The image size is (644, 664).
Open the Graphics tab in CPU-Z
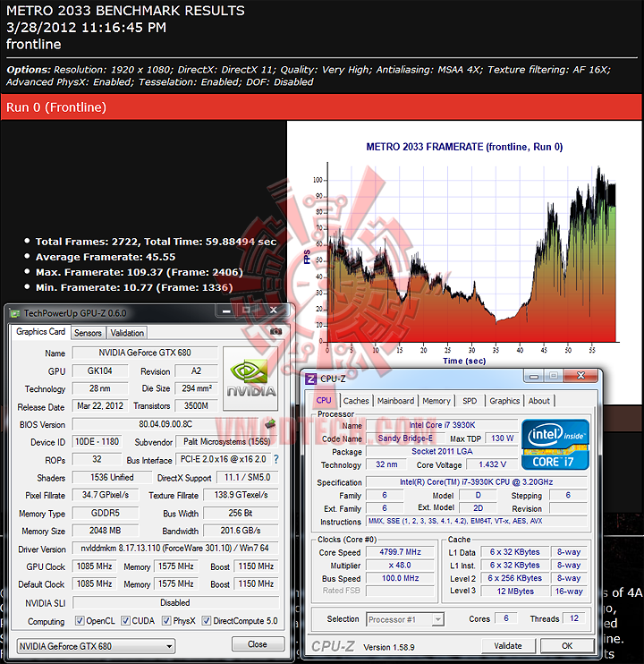[504, 401]
